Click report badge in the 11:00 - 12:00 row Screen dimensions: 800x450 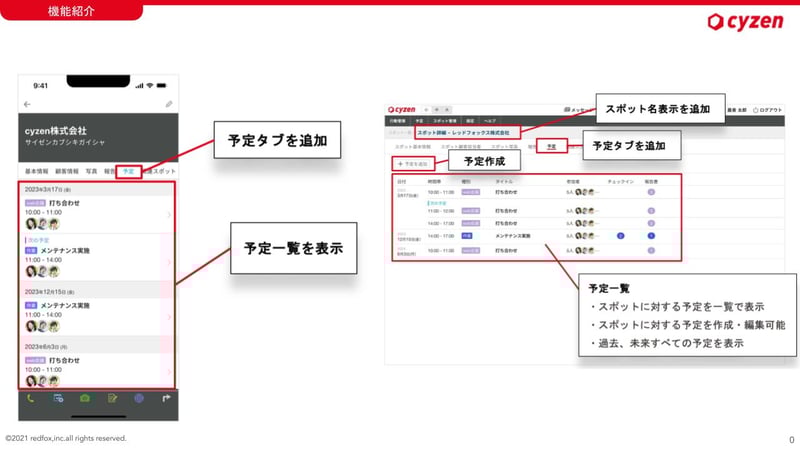651,211
